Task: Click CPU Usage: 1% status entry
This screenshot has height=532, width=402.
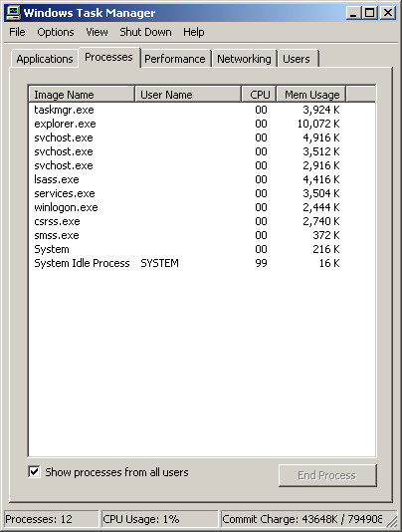Action: tap(159, 519)
